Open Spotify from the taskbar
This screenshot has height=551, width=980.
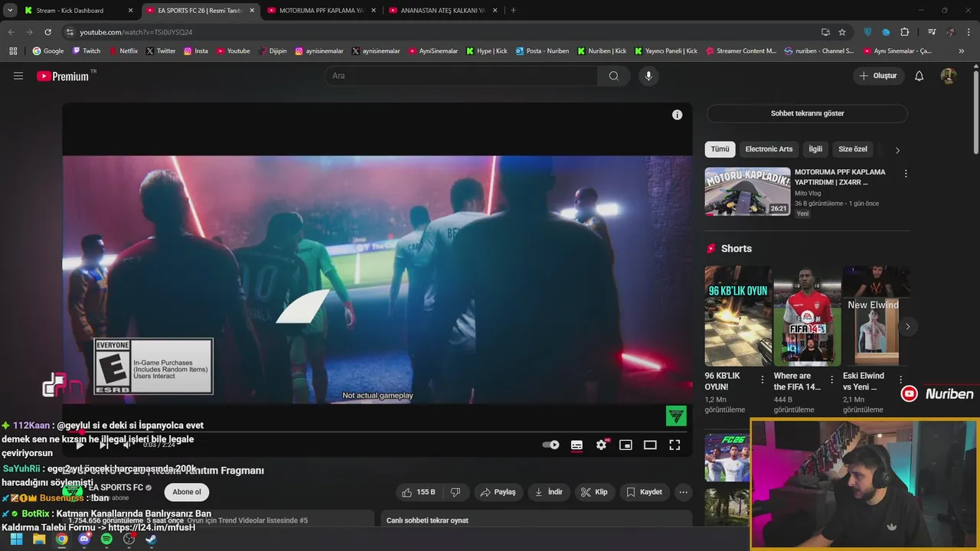[x=106, y=540]
